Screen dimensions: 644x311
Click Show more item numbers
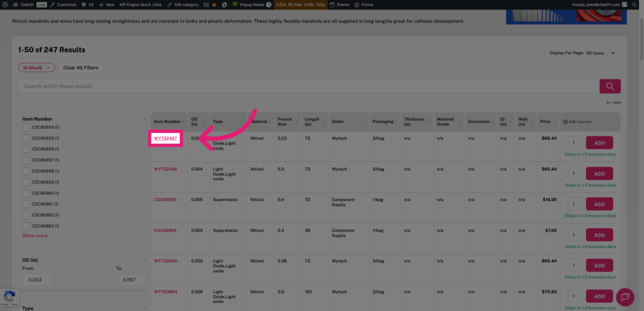35,236
